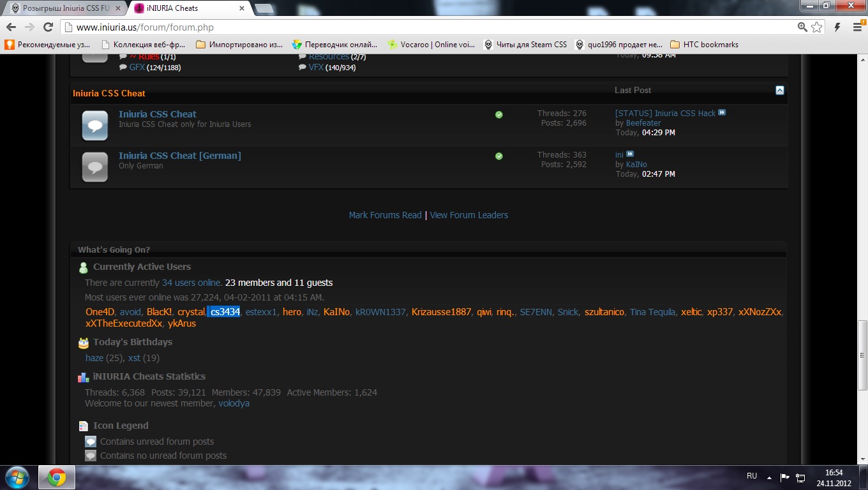This screenshot has height=490, width=868.
Task: Click Mark Forums Read
Action: (385, 215)
